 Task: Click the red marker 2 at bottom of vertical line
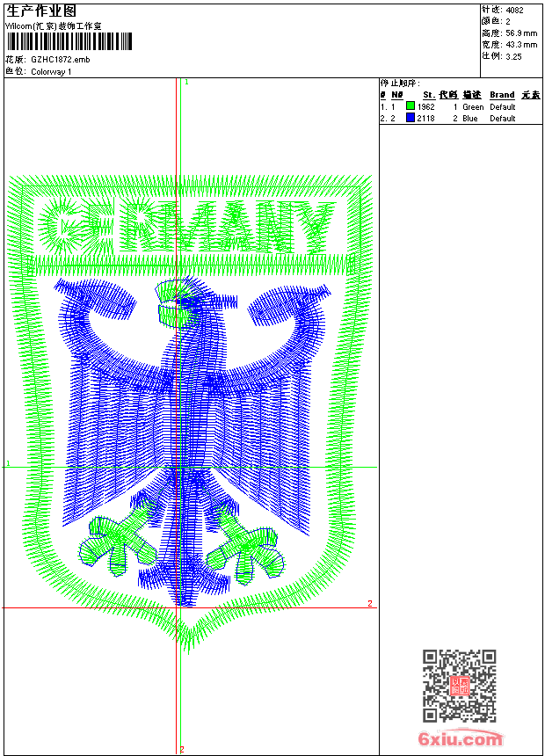point(182,750)
